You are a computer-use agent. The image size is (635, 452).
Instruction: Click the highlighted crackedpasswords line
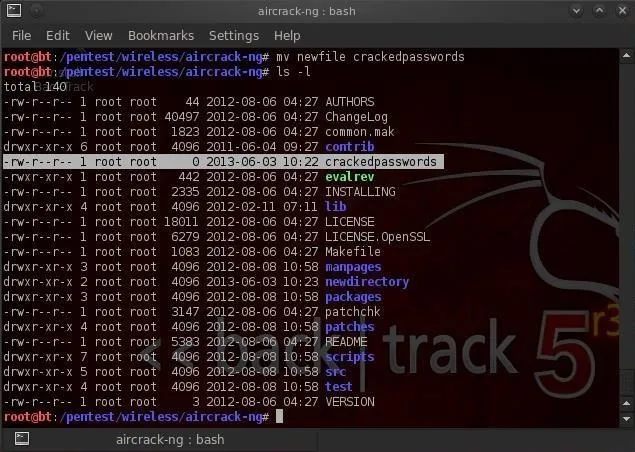click(x=223, y=162)
